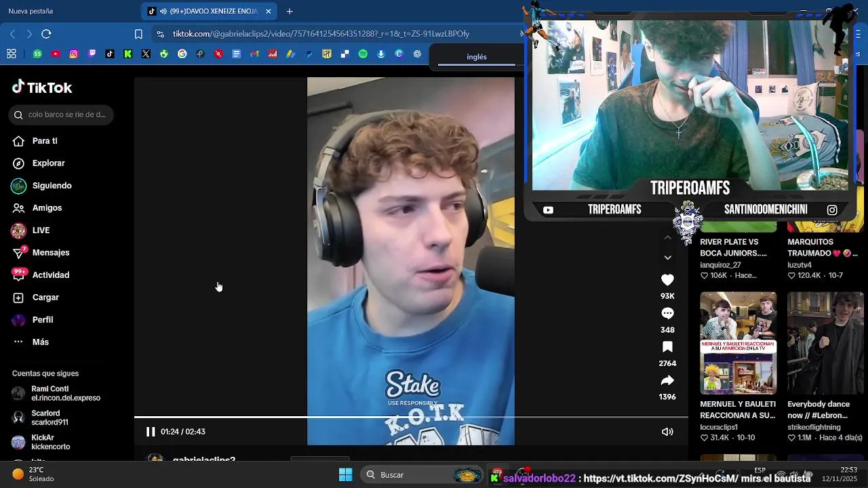Open the Siguiendo feed

pos(52,186)
